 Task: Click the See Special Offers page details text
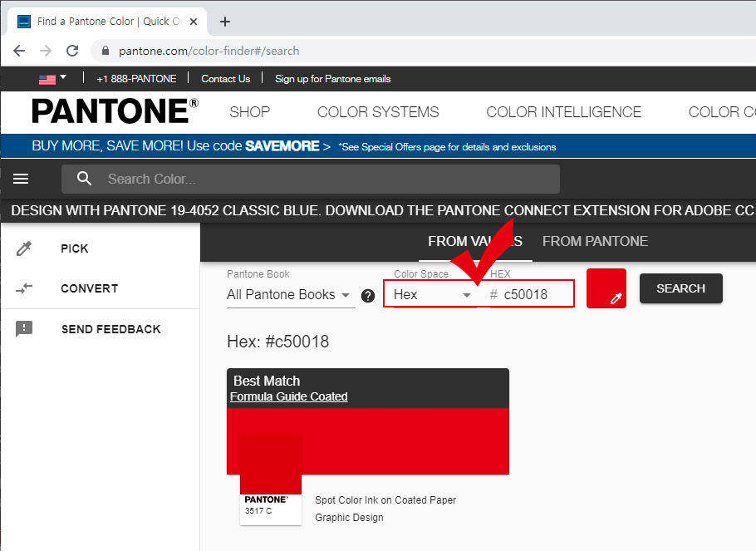tap(447, 146)
